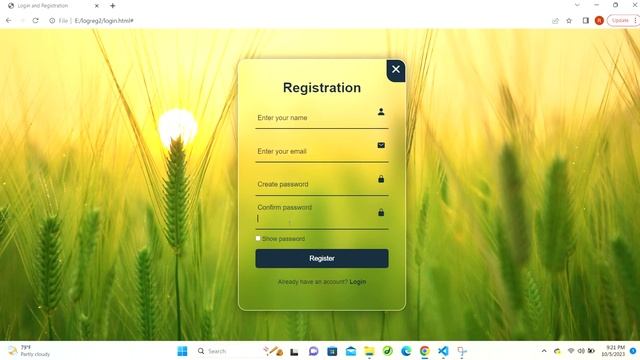Open the volume control in tray
Screen dimensions: 640x360
581,351
